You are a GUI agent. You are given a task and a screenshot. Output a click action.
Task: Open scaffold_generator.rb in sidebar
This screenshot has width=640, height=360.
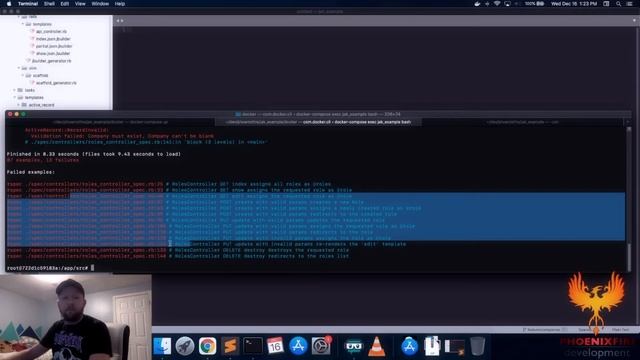56,83
